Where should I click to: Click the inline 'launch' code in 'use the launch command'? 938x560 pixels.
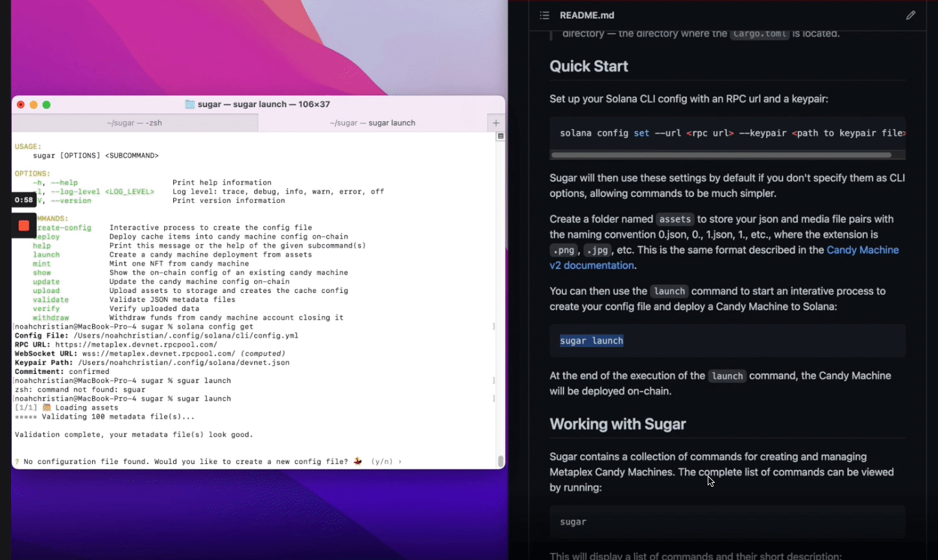[x=669, y=291]
